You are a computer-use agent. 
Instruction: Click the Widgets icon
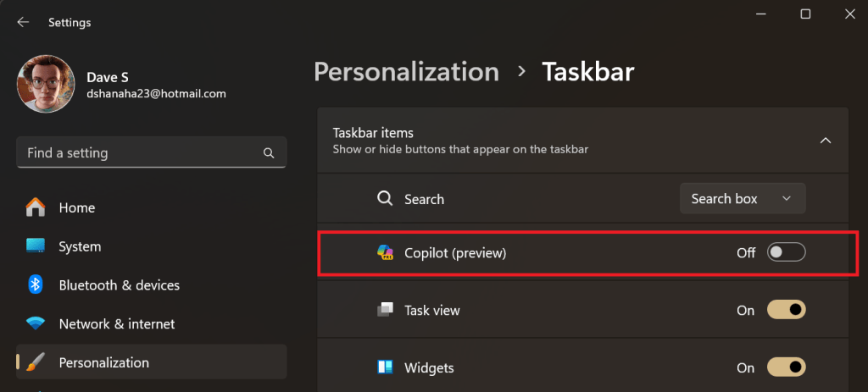385,367
